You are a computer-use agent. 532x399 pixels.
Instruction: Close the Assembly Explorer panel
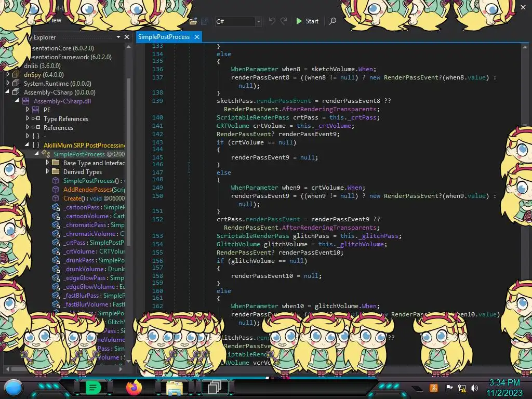[127, 37]
